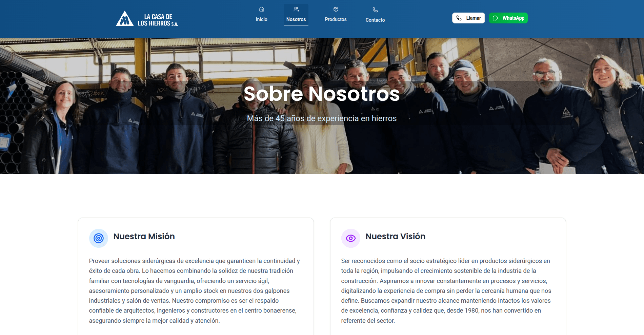Image resolution: width=644 pixels, height=335 pixels.
Task: Select the Nosotros navigation label
Action: tap(296, 19)
